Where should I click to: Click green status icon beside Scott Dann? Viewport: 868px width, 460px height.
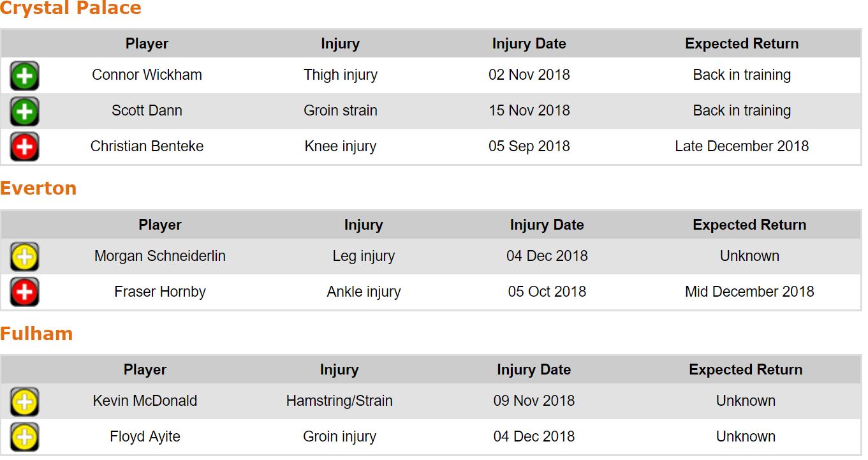click(x=24, y=112)
